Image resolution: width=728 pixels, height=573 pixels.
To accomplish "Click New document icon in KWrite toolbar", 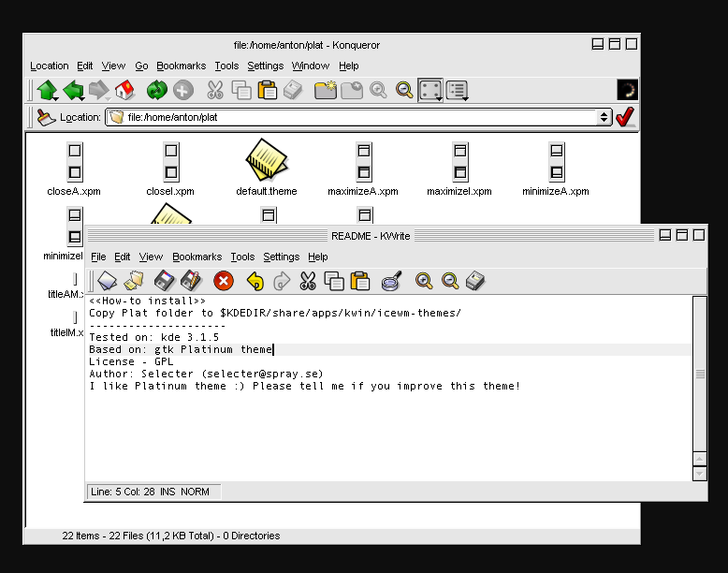I will click(x=108, y=281).
